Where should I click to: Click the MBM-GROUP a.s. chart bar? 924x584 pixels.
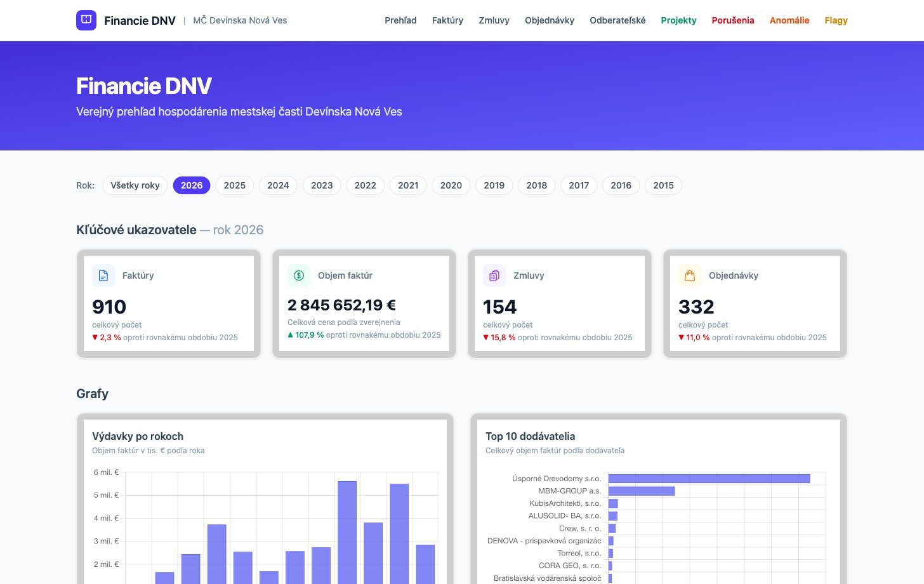(x=642, y=491)
